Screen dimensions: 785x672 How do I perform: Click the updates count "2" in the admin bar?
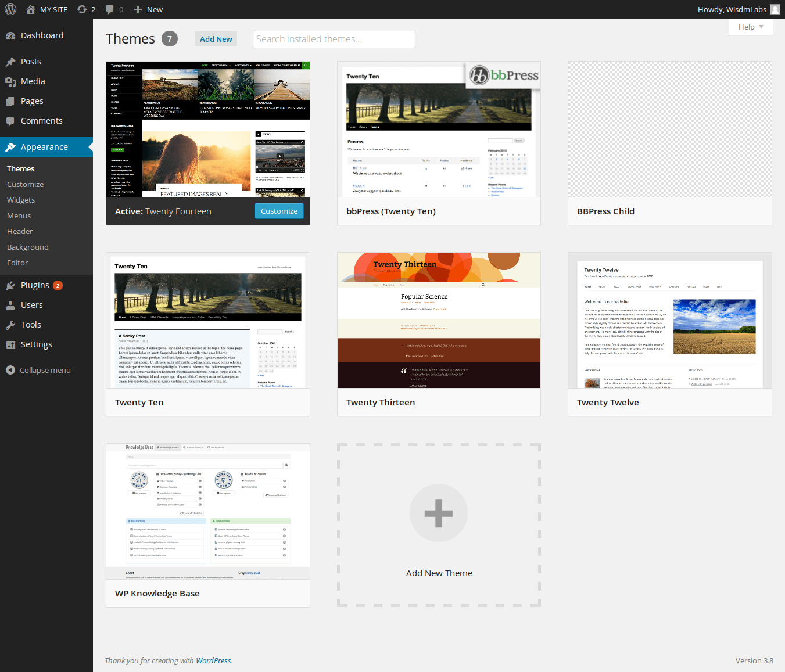[93, 9]
